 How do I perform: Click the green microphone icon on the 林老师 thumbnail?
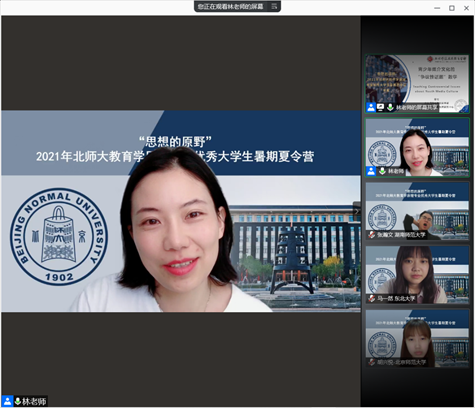(382, 171)
